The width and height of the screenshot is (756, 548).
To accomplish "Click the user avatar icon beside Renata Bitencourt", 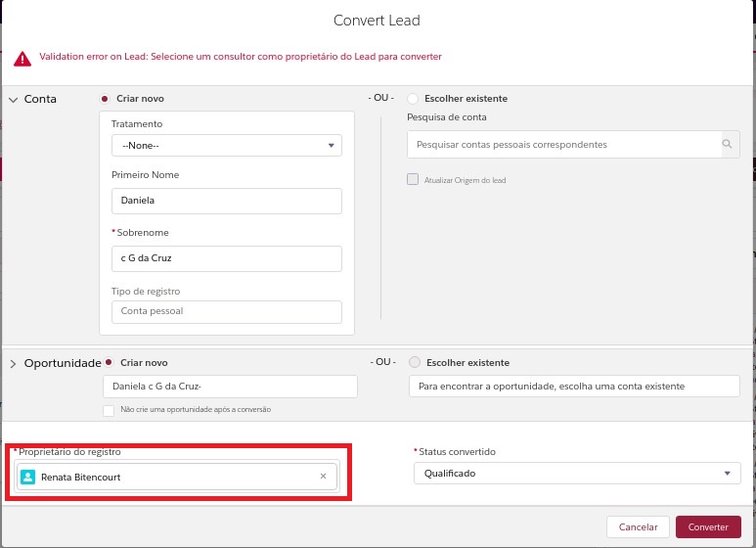I will pos(27,477).
